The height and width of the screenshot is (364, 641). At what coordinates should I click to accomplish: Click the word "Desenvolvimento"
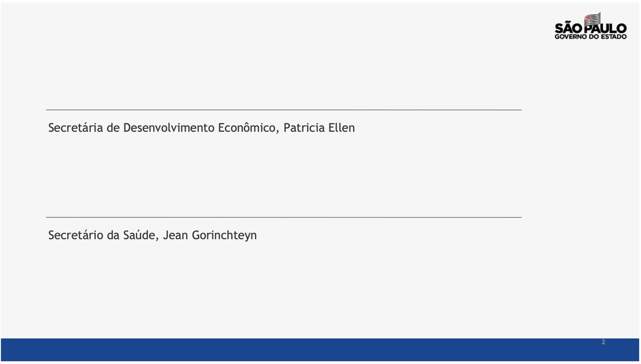click(169, 128)
